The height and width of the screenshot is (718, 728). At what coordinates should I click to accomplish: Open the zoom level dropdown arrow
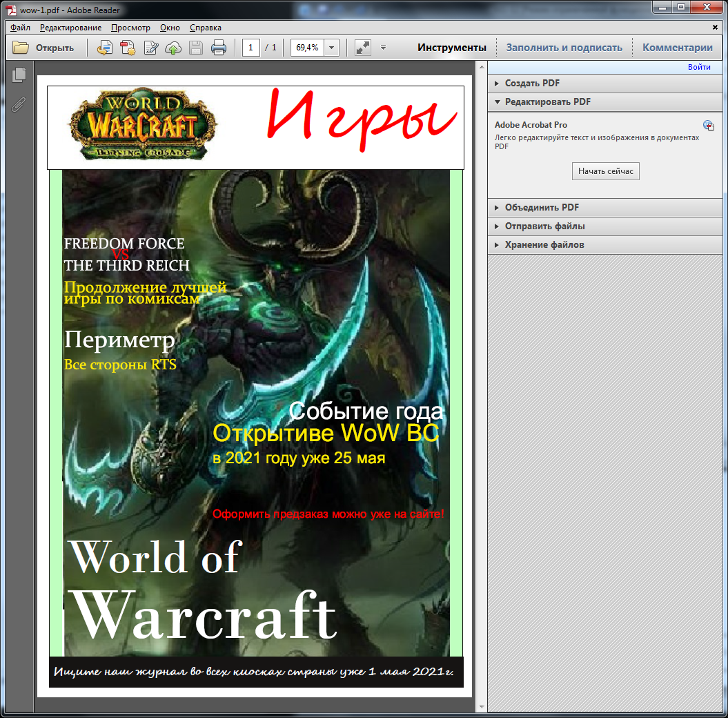[331, 48]
